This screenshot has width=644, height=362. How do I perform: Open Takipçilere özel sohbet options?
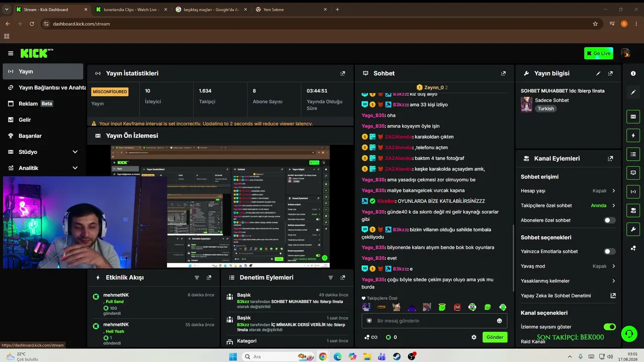point(568,206)
